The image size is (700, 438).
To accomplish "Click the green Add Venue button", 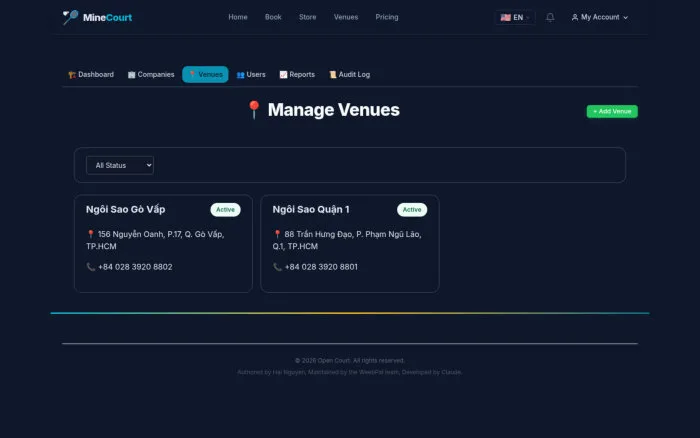I will pyautogui.click(x=612, y=111).
